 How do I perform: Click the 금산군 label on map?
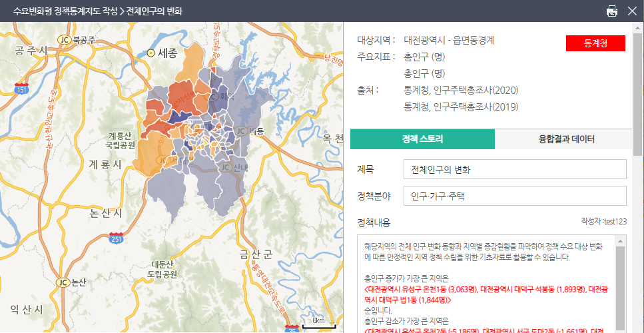[256, 255]
